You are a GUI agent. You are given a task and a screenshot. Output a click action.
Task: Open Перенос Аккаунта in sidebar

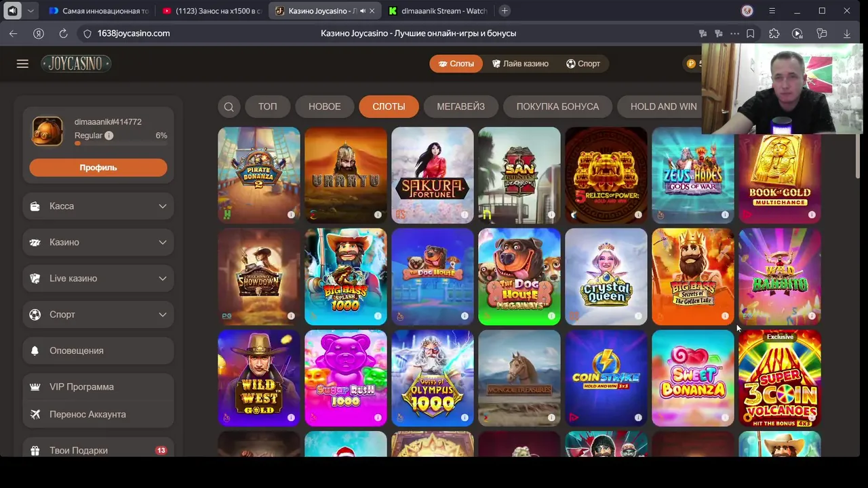(x=98, y=414)
